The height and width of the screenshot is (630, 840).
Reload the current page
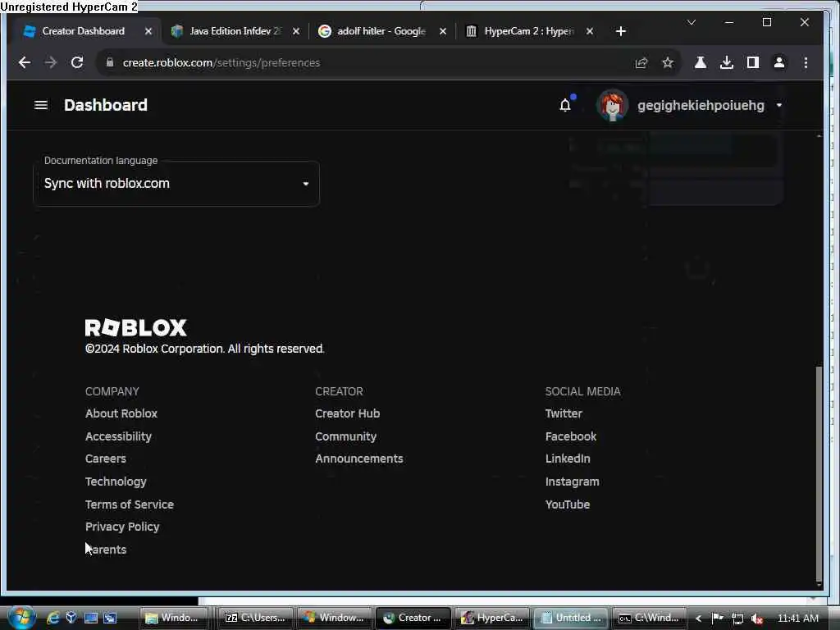(x=77, y=62)
